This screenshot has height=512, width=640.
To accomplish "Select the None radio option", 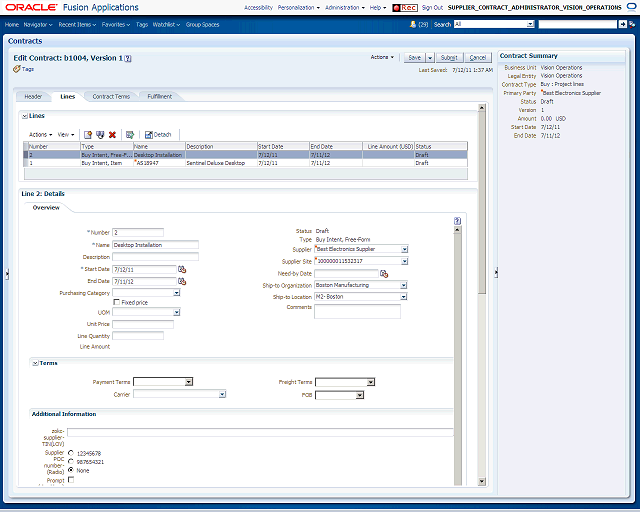I will point(71,470).
